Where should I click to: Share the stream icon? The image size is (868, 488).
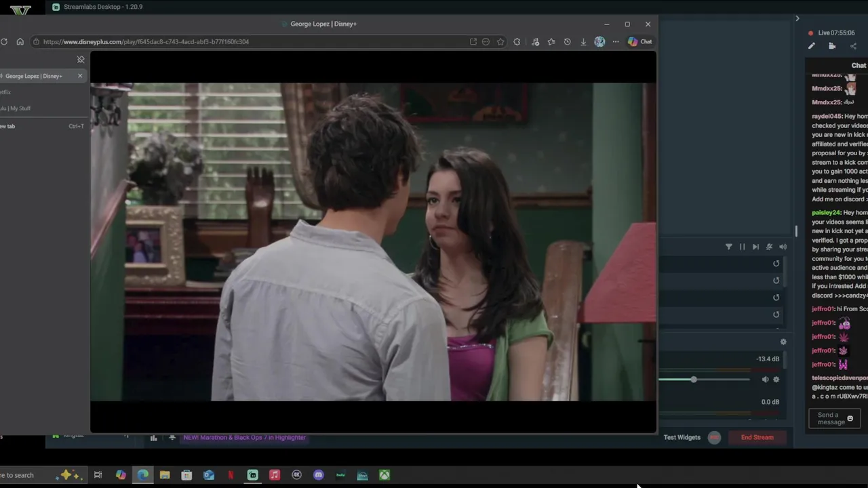(x=853, y=46)
